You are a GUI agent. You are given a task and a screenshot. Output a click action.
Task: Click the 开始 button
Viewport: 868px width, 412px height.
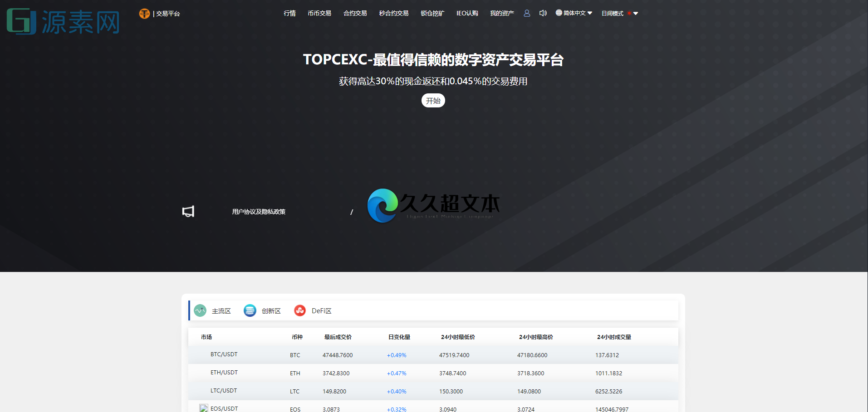pos(433,100)
